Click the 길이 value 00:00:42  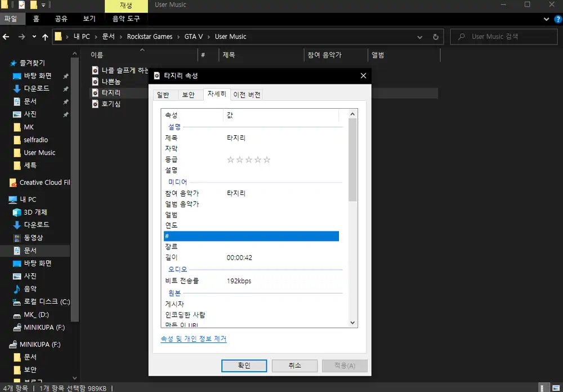(239, 258)
